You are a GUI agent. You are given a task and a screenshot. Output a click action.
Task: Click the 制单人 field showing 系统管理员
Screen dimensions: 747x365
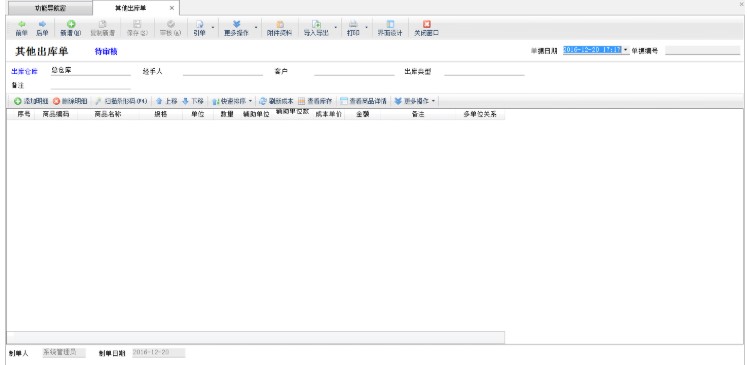(64, 353)
